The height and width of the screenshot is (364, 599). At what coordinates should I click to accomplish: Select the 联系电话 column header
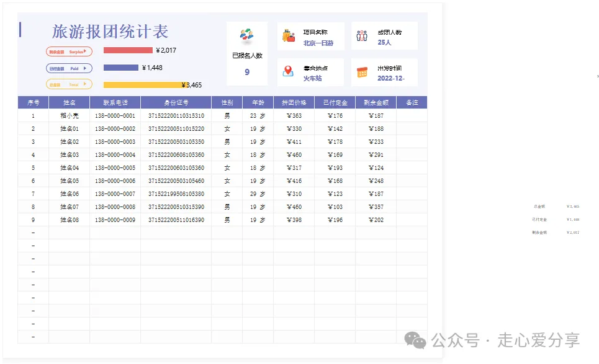(115, 103)
